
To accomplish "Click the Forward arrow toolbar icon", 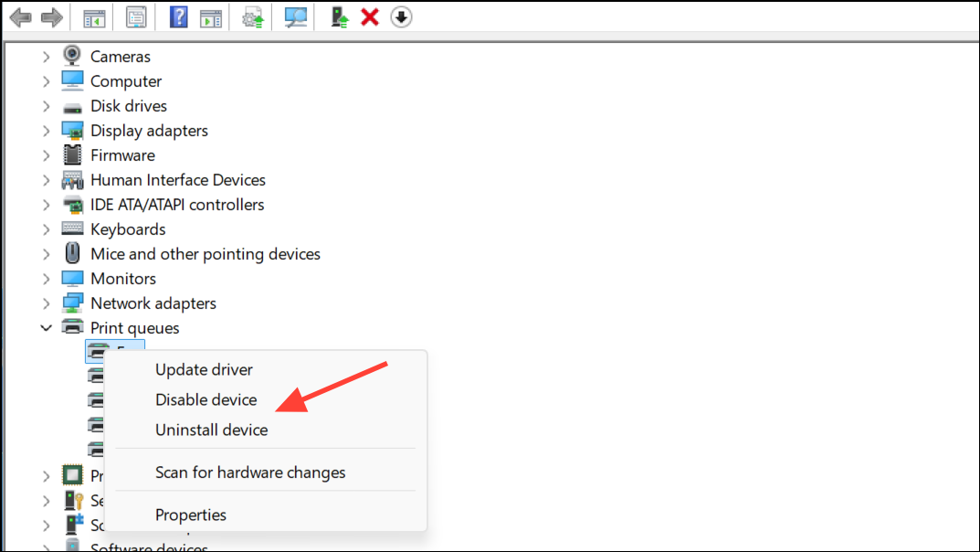I will pyautogui.click(x=52, y=16).
